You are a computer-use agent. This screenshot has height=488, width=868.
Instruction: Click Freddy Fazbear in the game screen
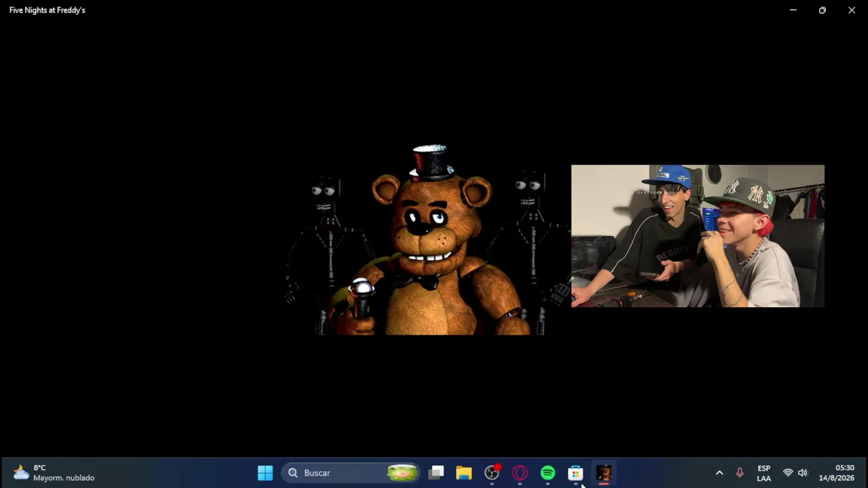(x=429, y=241)
